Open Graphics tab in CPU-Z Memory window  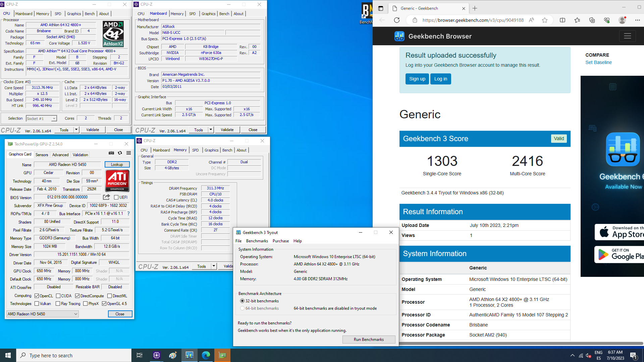[211, 150]
